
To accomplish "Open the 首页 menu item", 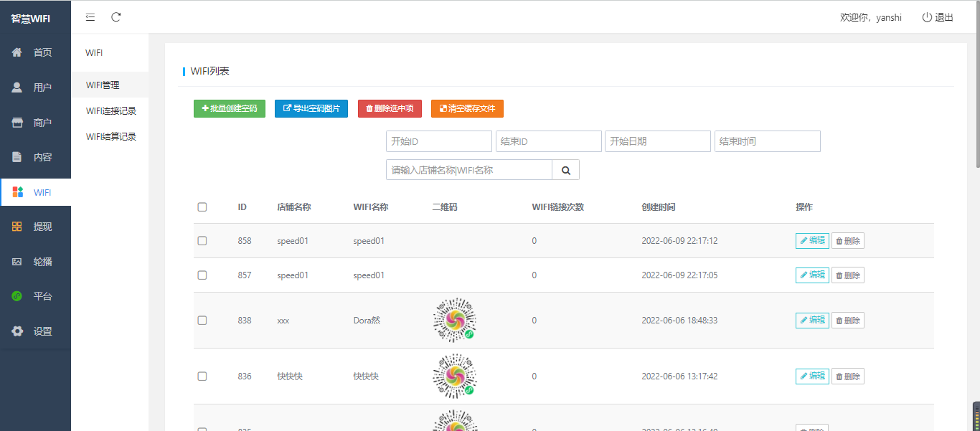I will pyautogui.click(x=35, y=52).
